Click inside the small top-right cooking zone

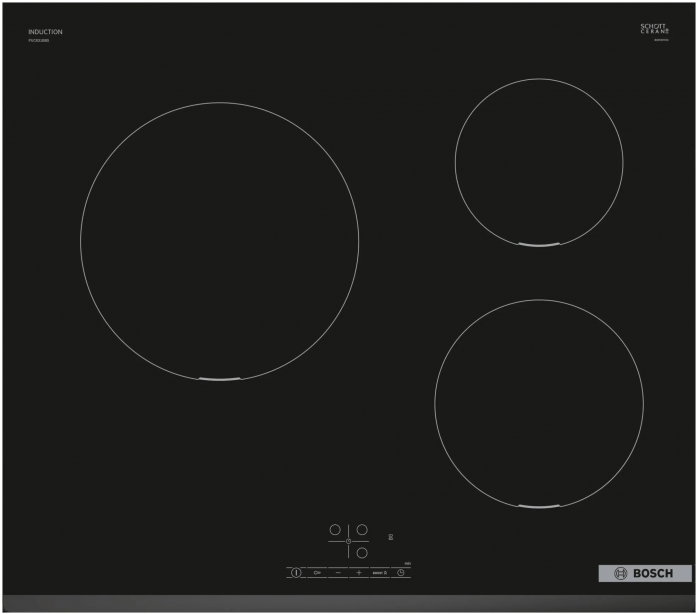tap(539, 162)
